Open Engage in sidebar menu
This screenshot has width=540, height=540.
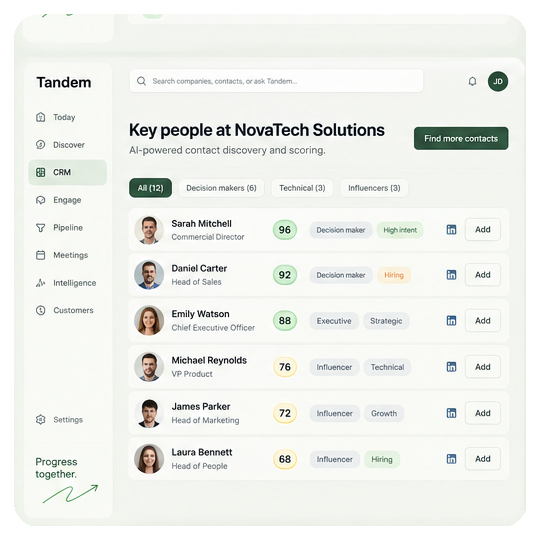67,200
